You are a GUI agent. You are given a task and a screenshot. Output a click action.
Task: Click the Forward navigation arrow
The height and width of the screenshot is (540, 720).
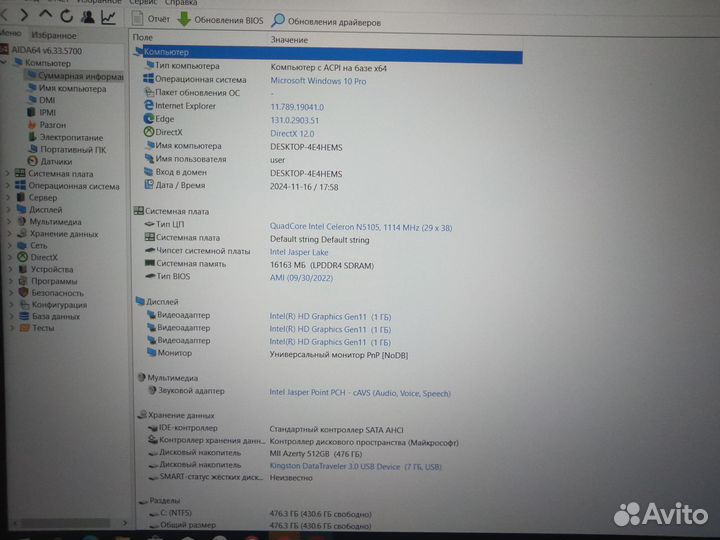[x=21, y=15]
